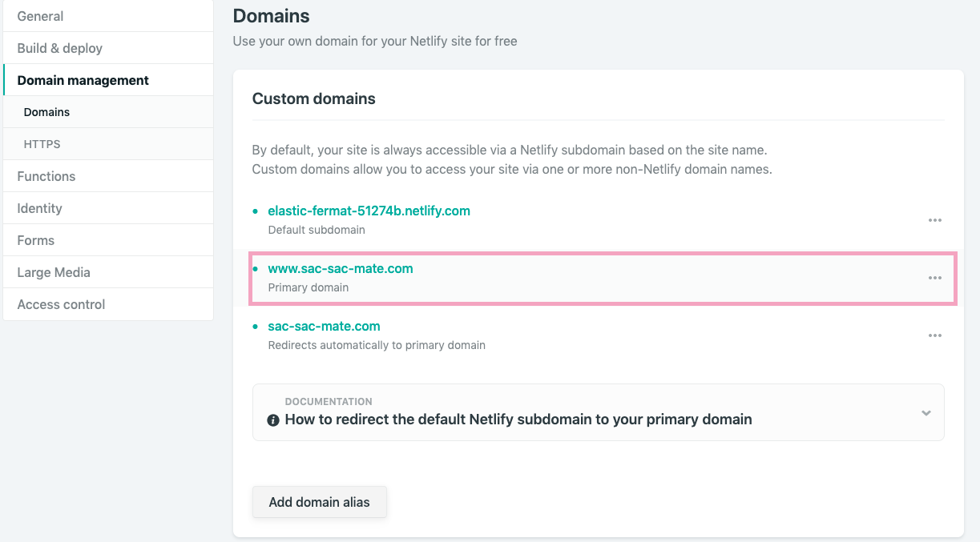Open elastic-fermat-51274b.netlify.com link
This screenshot has height=542, width=980.
[369, 211]
